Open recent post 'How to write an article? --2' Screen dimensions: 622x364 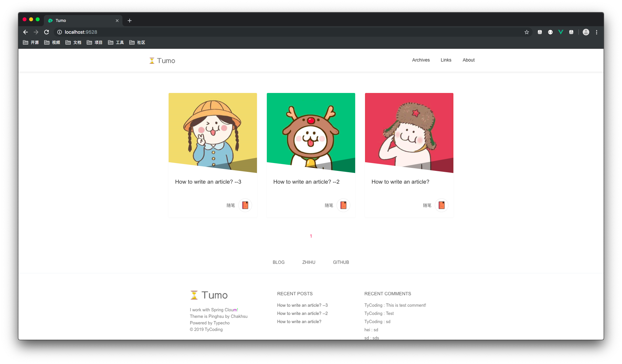[302, 313]
